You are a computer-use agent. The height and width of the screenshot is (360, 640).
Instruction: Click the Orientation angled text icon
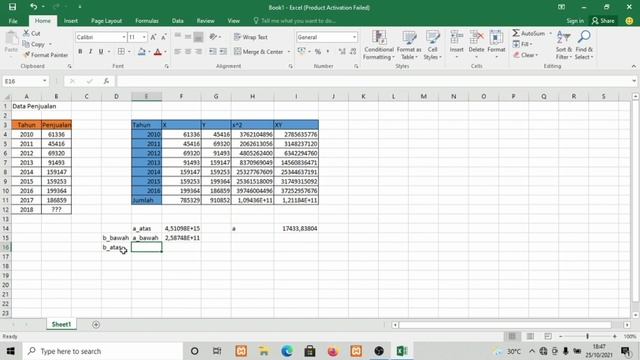pyautogui.click(x=213, y=37)
